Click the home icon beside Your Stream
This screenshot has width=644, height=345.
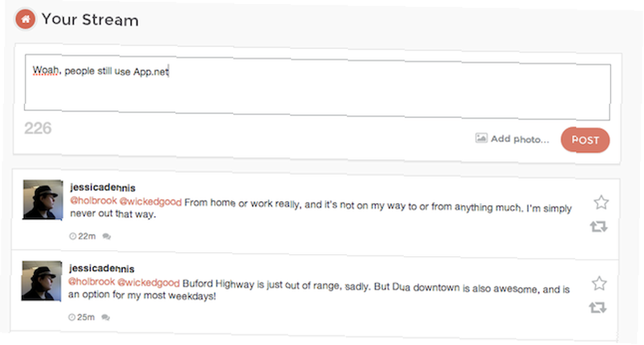click(26, 19)
